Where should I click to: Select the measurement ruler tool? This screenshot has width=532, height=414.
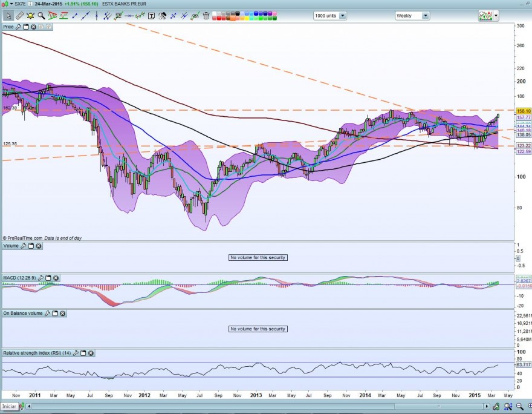19,15
